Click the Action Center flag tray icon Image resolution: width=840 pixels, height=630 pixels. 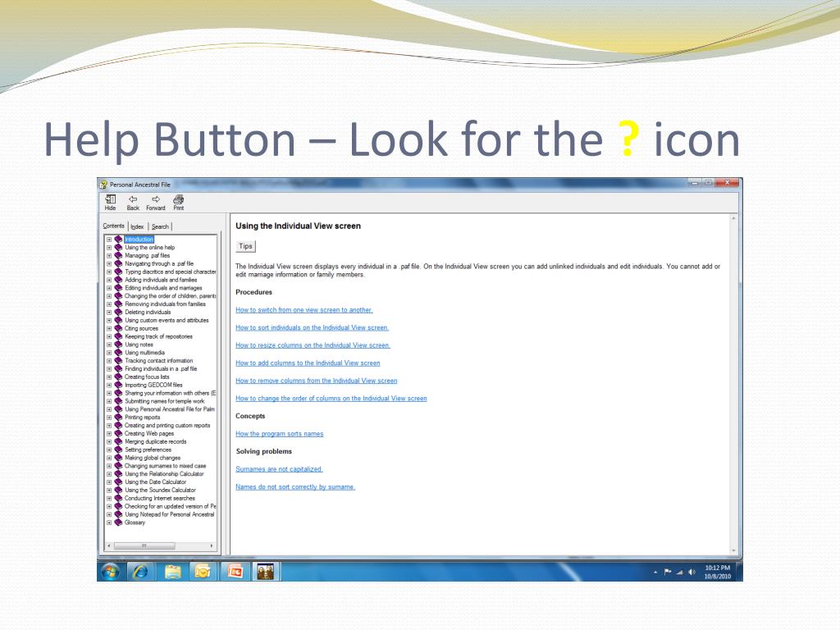(668, 572)
